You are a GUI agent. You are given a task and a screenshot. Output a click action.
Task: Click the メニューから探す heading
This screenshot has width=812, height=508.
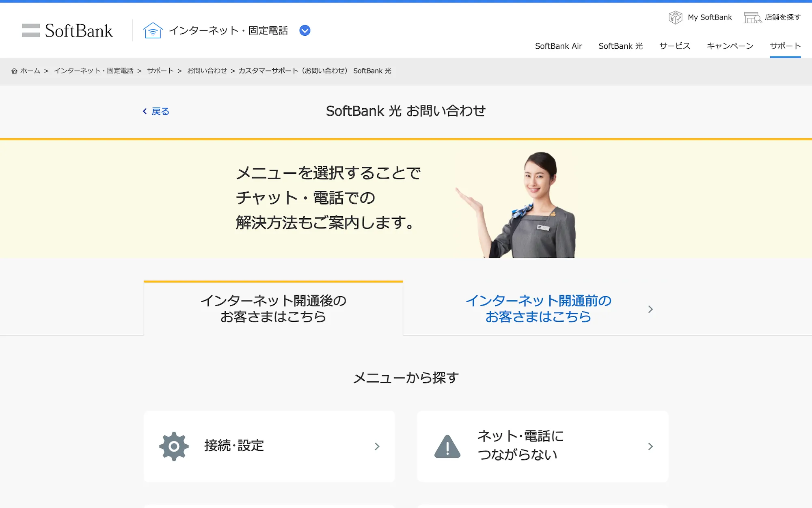click(x=406, y=378)
